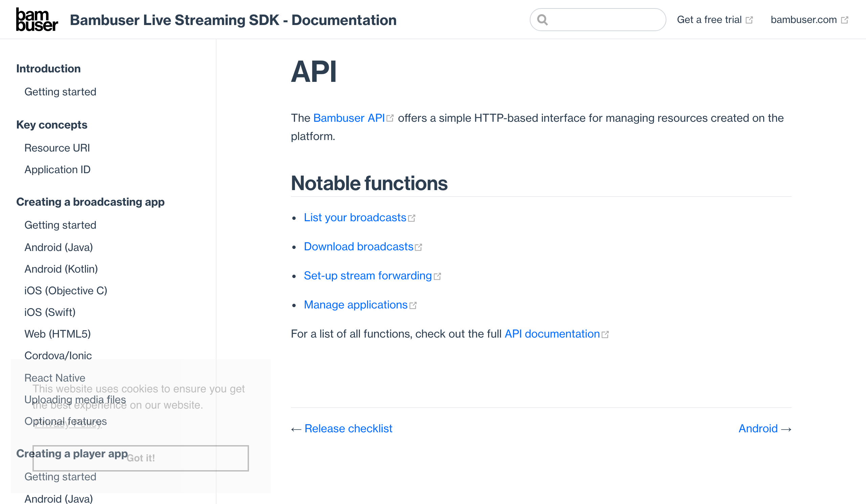
Task: Open the Bambuser Live Streaming SDK Documentation title link
Action: click(233, 20)
